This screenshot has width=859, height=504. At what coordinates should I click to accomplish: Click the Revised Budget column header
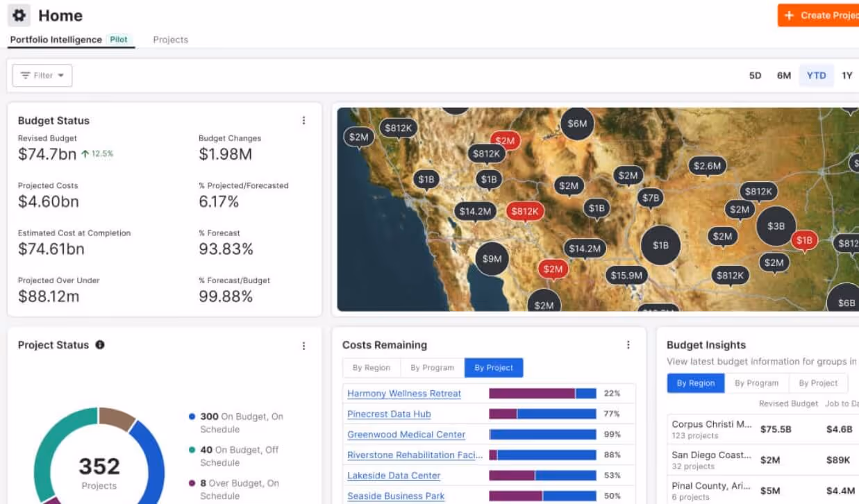click(x=788, y=403)
